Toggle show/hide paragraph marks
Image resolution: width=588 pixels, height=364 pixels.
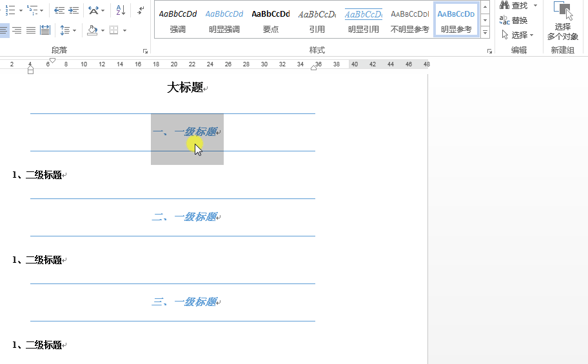pos(141,10)
